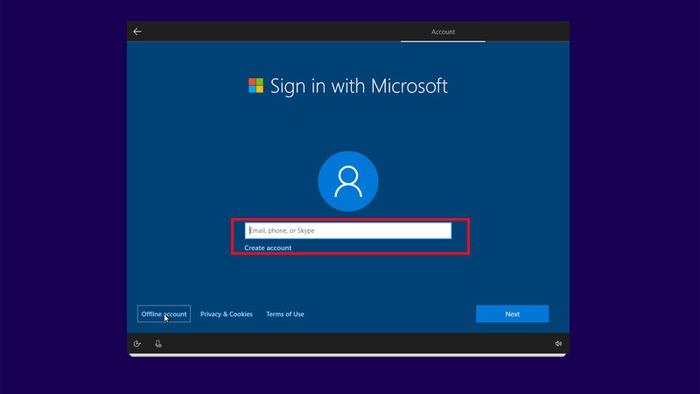Go back with the arrow icon
This screenshot has height=394, width=700.
point(137,32)
